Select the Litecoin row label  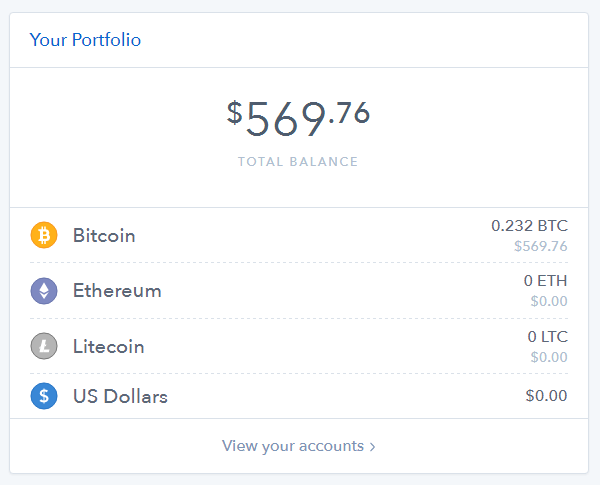(109, 346)
